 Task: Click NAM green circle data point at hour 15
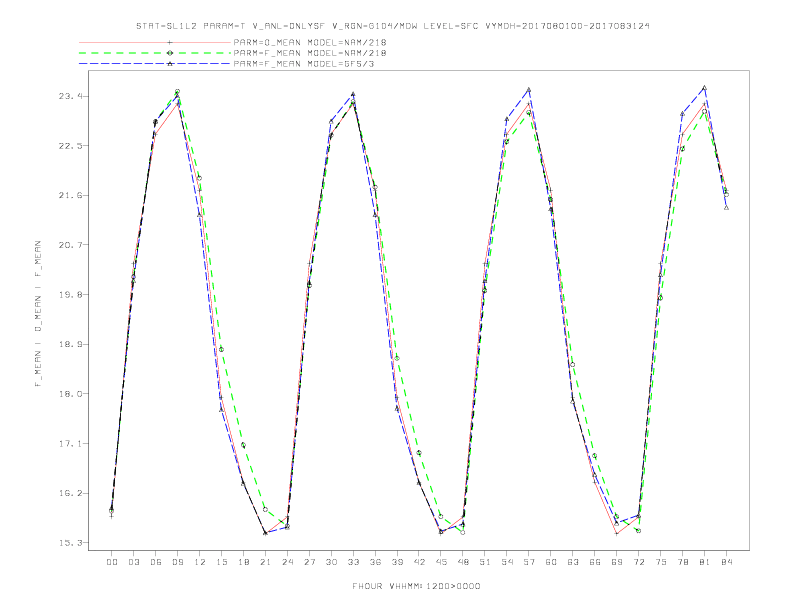coord(221,349)
